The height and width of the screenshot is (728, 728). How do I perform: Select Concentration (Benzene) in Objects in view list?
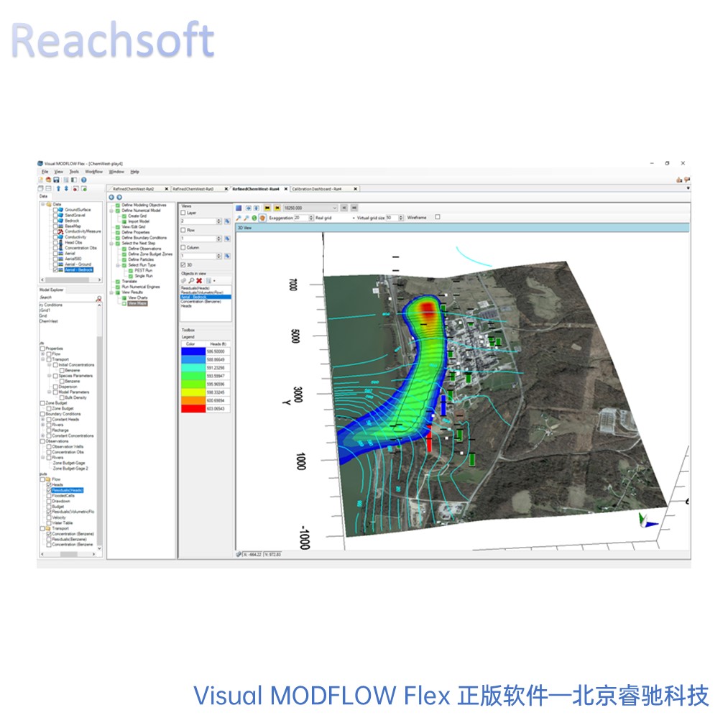201,301
